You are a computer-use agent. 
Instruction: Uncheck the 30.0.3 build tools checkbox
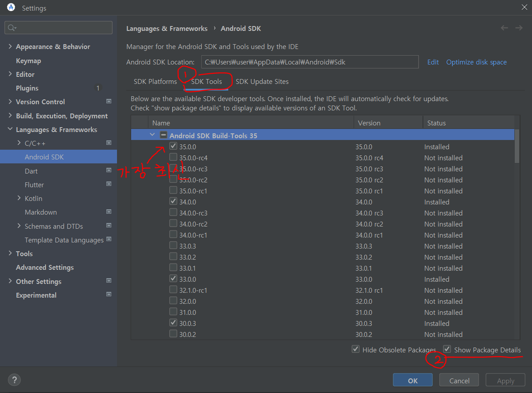[173, 323]
